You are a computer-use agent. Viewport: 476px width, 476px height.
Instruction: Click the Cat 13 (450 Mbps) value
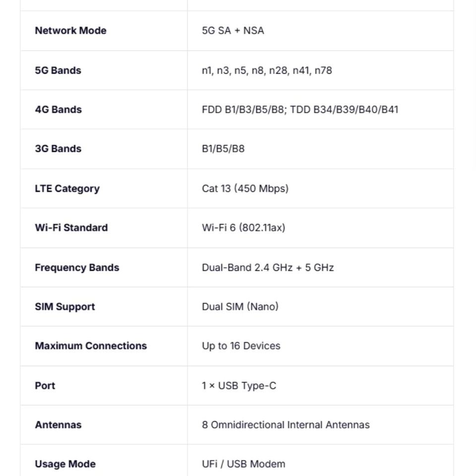pyautogui.click(x=245, y=188)
